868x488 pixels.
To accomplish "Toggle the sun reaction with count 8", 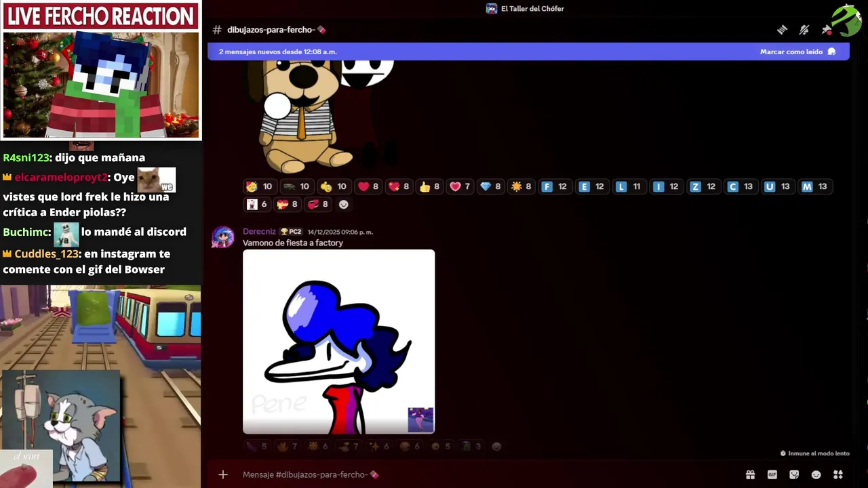I will click(521, 186).
